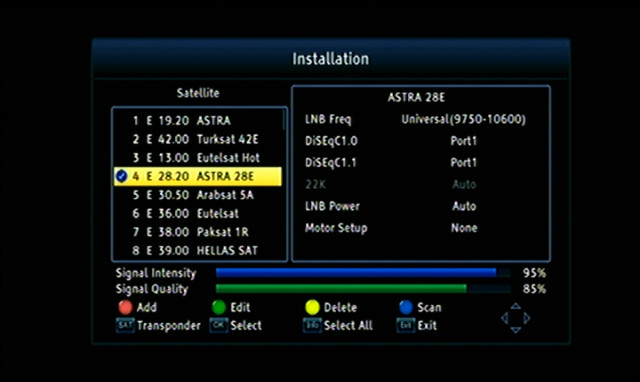Select satellite 7 Paksat 1R
The width and height of the screenshot is (640, 382).
[197, 232]
